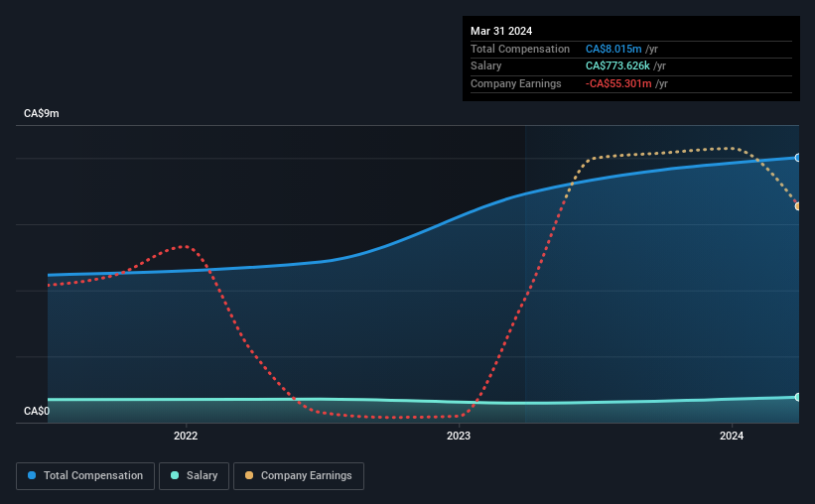815x504 pixels.
Task: Click the -CA$55.301m company earnings value
Action: [618, 83]
